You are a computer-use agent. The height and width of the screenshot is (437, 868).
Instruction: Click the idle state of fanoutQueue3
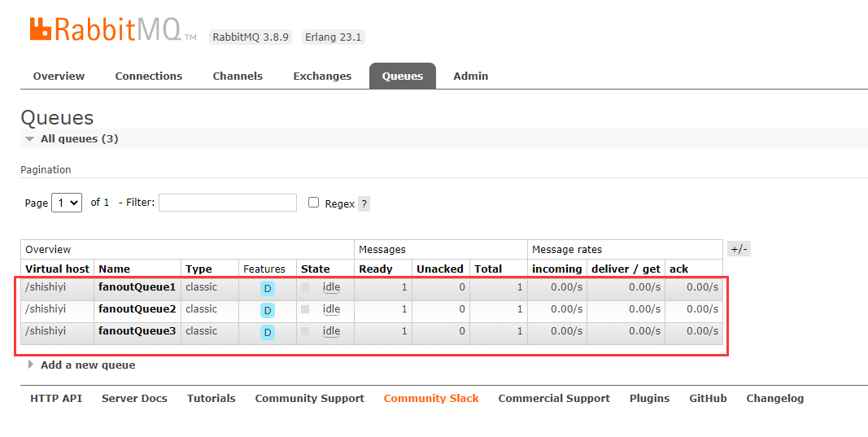[x=331, y=331]
